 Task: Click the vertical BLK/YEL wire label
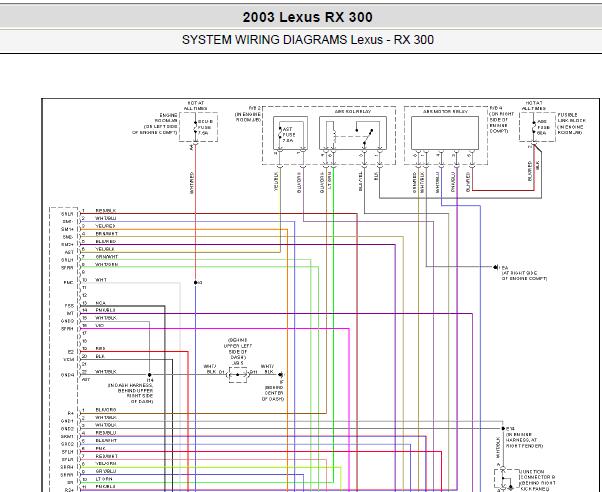pos(361,181)
